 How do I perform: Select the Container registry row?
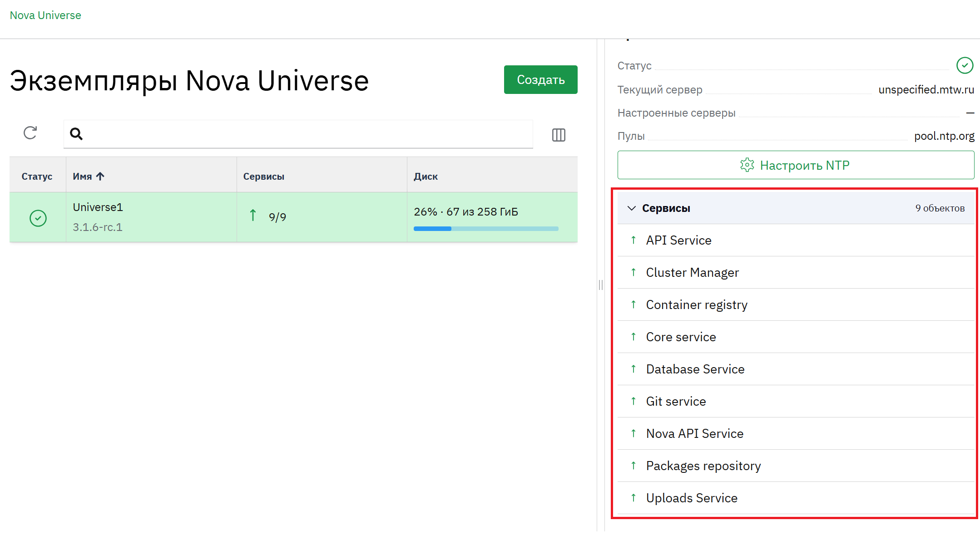click(796, 304)
